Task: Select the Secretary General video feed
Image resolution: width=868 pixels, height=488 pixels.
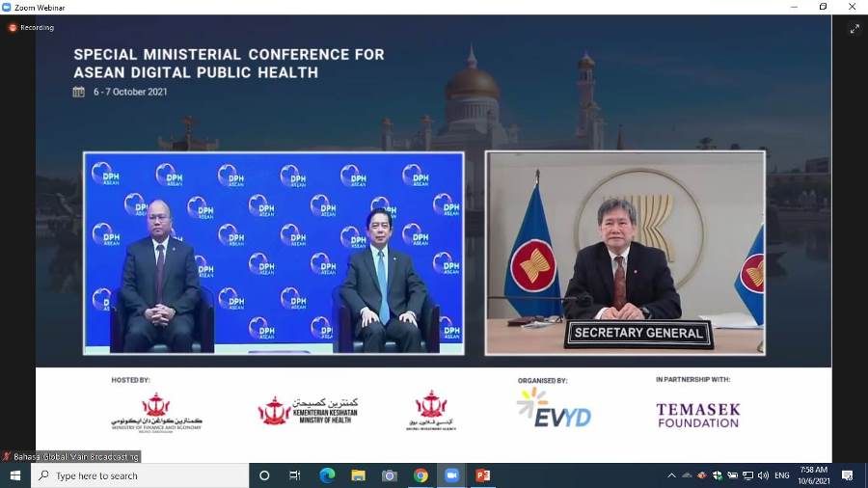Action: [x=625, y=253]
